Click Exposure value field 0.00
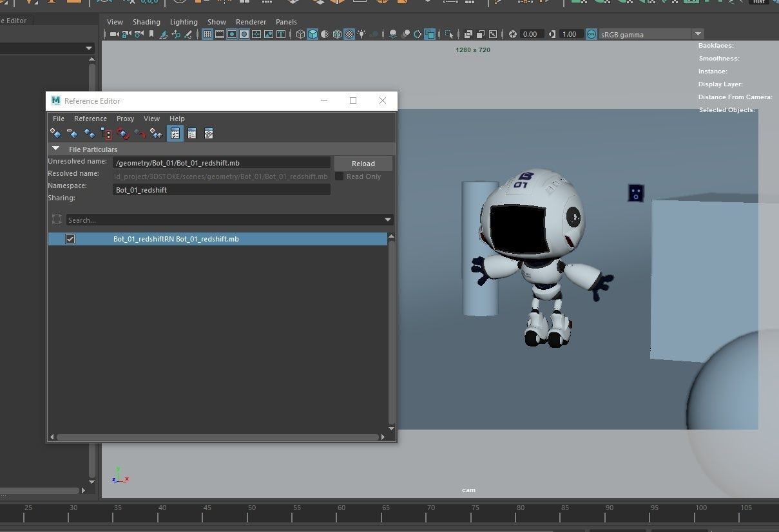 click(x=532, y=34)
